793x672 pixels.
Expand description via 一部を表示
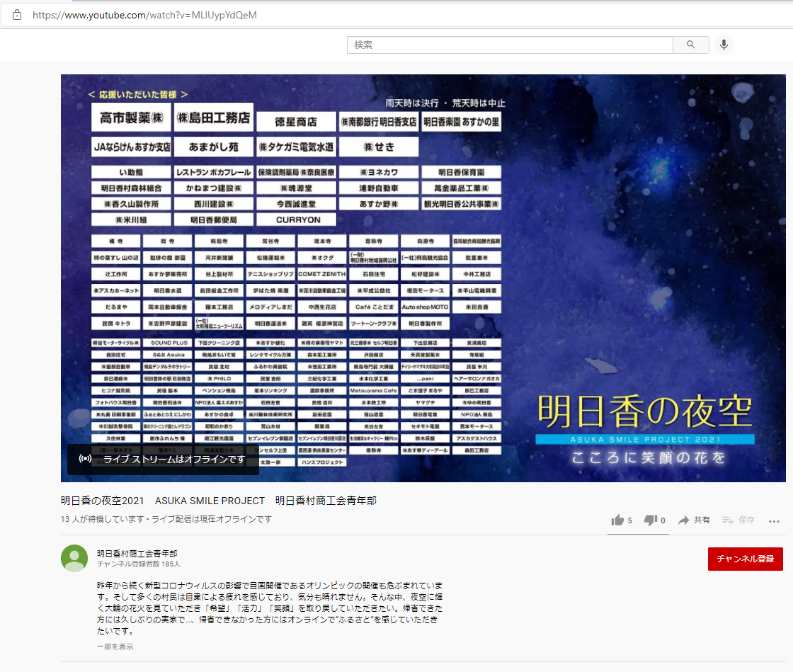tap(115, 647)
